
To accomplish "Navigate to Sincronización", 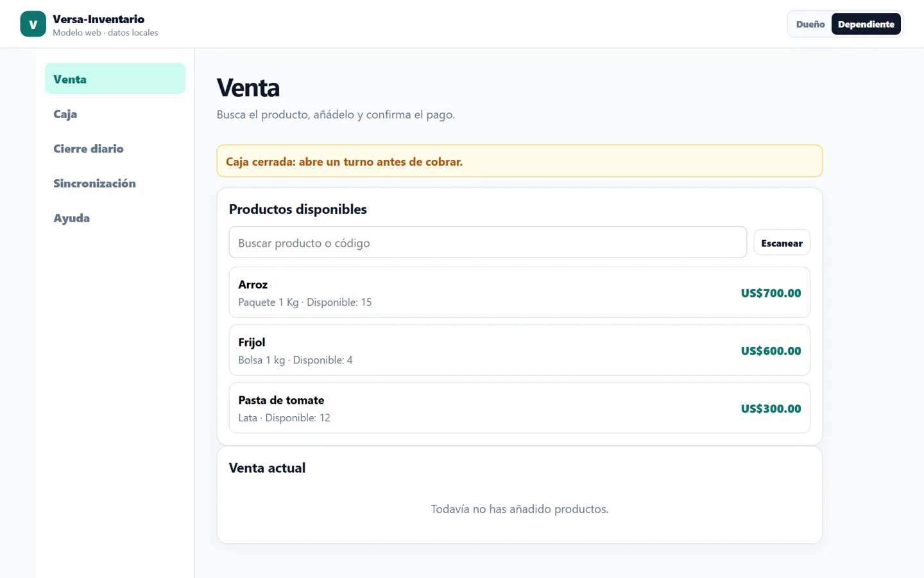I will (x=115, y=183).
